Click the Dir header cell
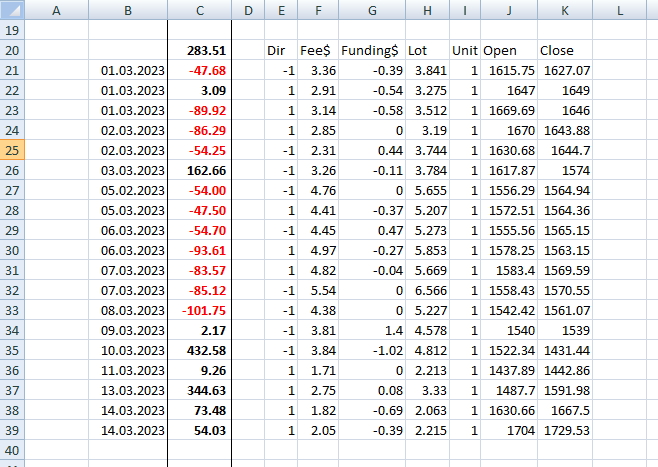The height and width of the screenshot is (467, 658). [x=281, y=50]
